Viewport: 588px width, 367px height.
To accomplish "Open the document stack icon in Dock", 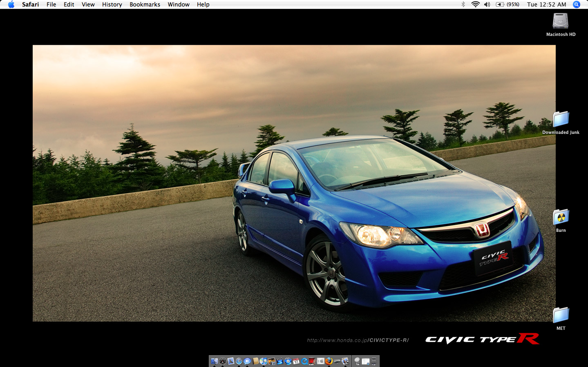I will pos(366,361).
